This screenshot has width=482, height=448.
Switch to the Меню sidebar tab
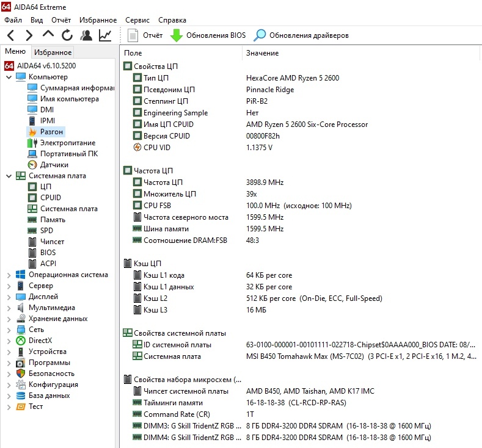(x=15, y=51)
